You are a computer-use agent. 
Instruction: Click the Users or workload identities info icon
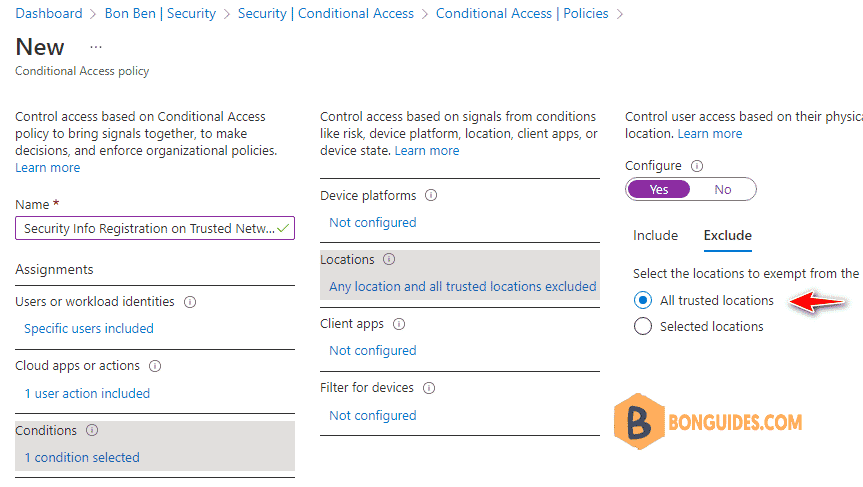pos(190,302)
